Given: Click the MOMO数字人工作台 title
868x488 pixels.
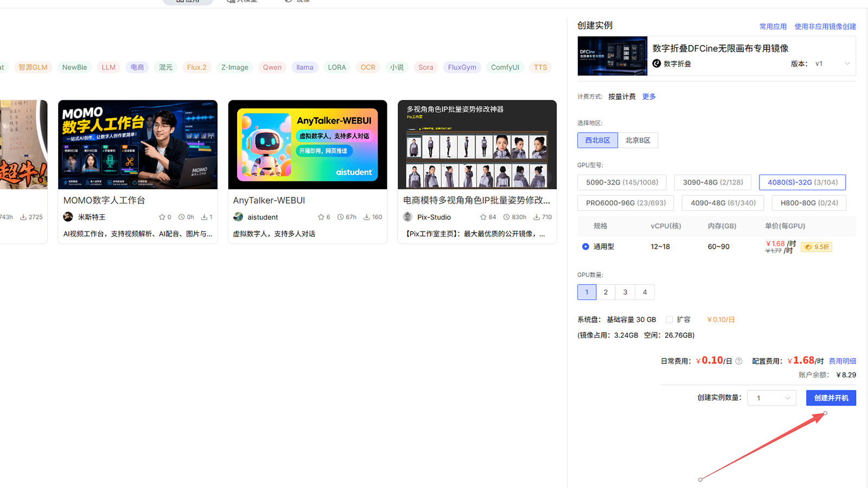Looking at the screenshot, I should pyautogui.click(x=104, y=201).
